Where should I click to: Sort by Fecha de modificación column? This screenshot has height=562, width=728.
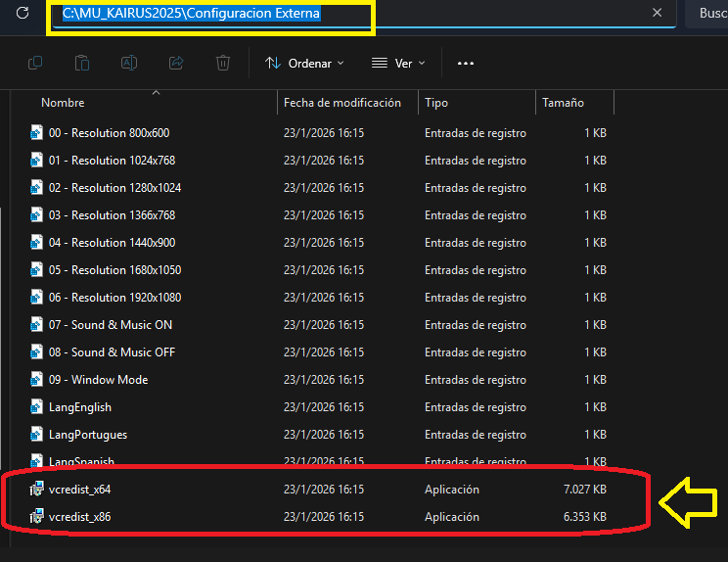(x=341, y=103)
